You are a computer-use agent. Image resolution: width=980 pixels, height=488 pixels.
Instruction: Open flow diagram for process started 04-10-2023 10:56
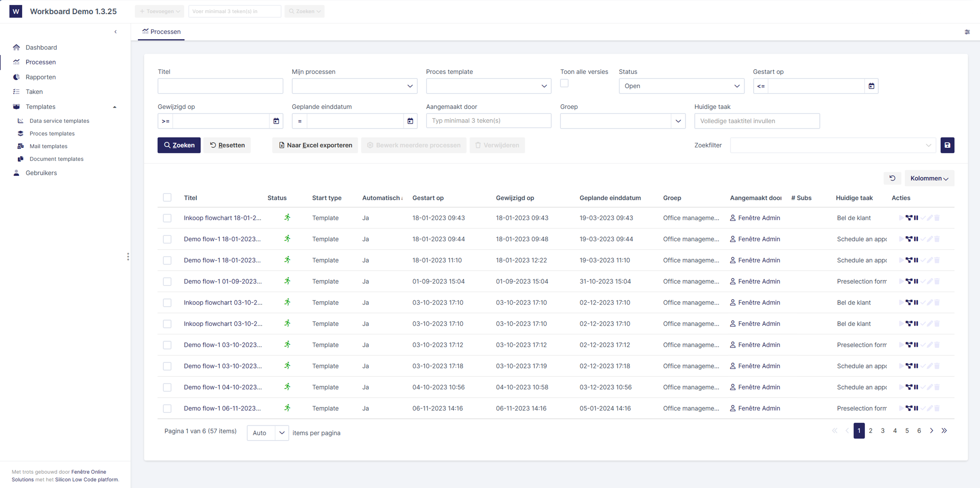909,387
